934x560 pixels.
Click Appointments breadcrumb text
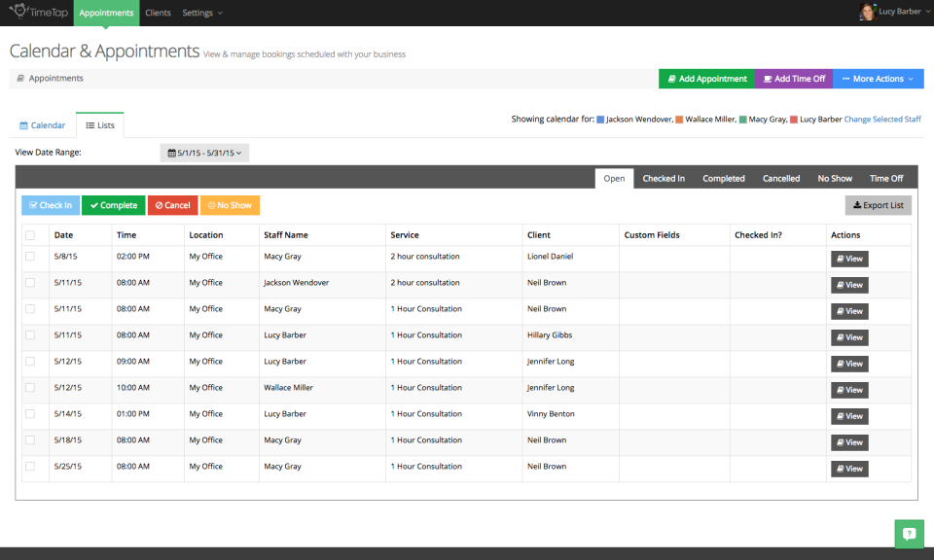pos(56,78)
